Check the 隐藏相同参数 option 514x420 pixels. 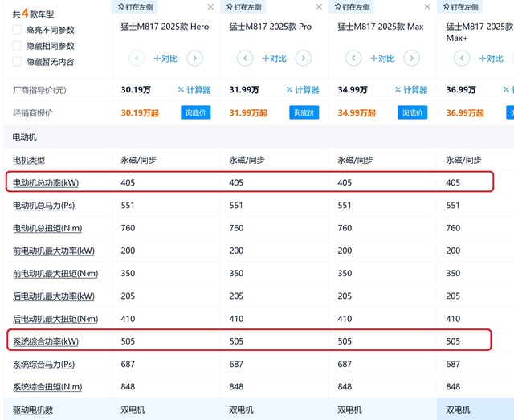pos(17,45)
